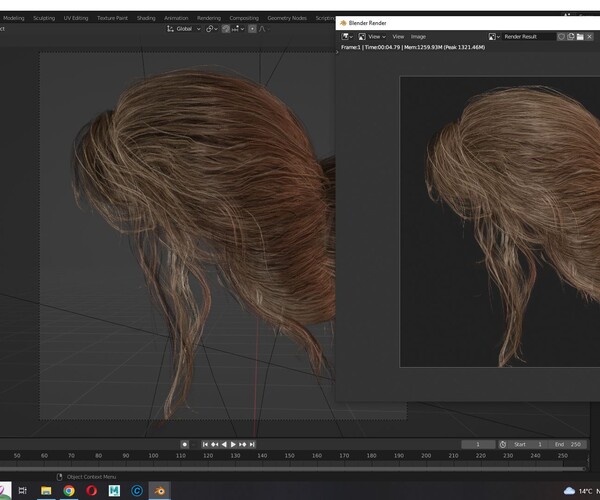The height and width of the screenshot is (500, 600).
Task: Click the image view mode icon in render window
Action: click(x=362, y=37)
